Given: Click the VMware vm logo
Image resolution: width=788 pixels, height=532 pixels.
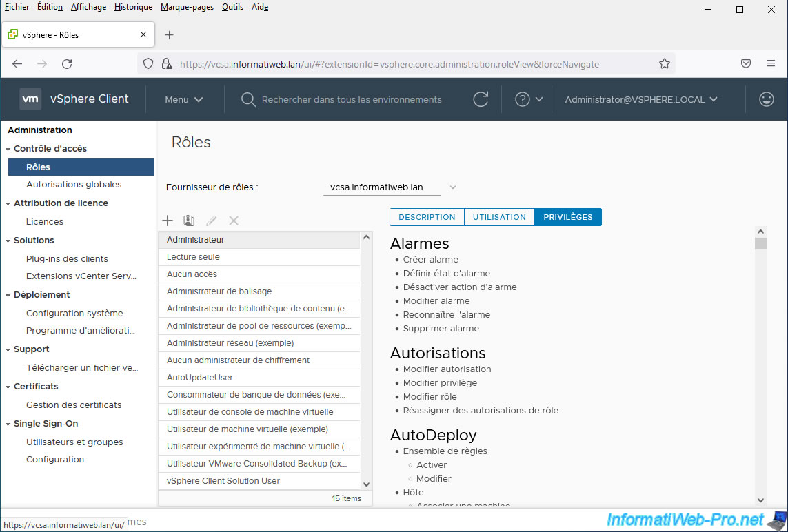Looking at the screenshot, I should (30, 99).
